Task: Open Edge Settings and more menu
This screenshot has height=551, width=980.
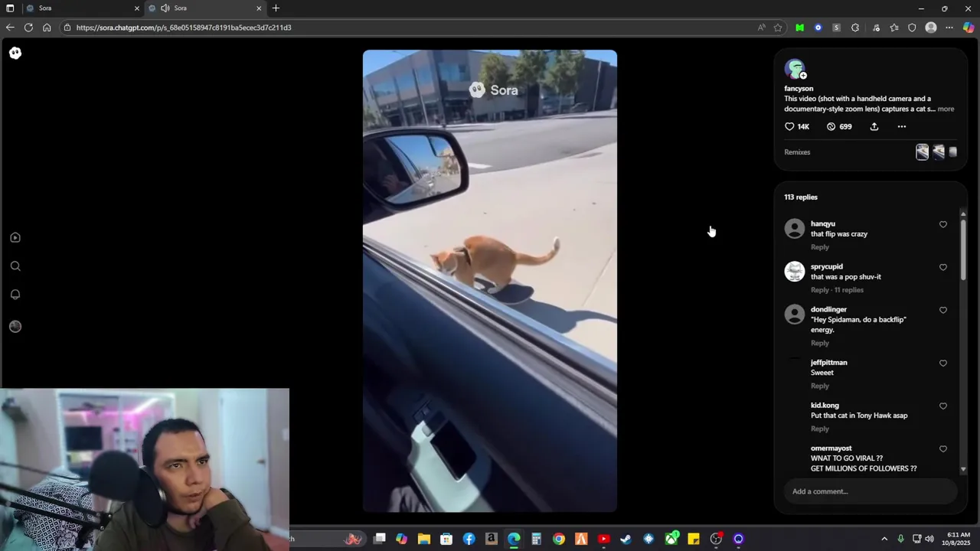Action: (949, 28)
